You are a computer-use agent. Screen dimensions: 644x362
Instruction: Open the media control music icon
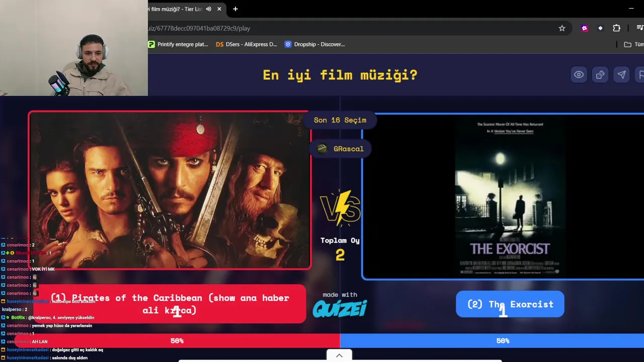tap(639, 28)
